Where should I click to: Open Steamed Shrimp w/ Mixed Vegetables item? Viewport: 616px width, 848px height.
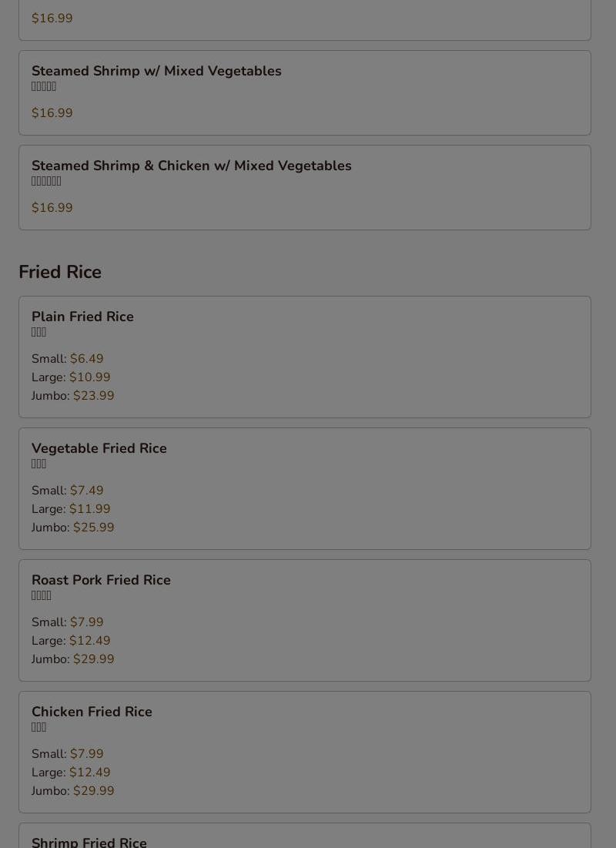[x=156, y=72]
